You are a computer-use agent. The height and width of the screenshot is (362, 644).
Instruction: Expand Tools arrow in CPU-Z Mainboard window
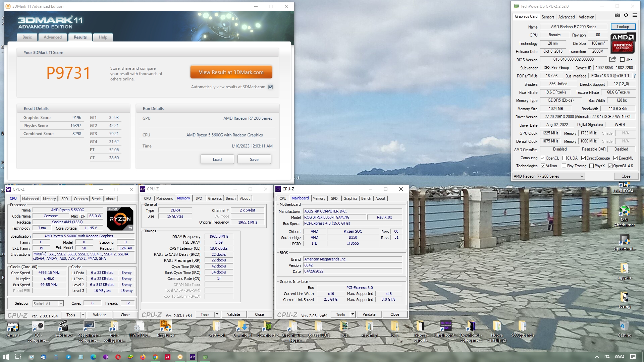pos(353,314)
